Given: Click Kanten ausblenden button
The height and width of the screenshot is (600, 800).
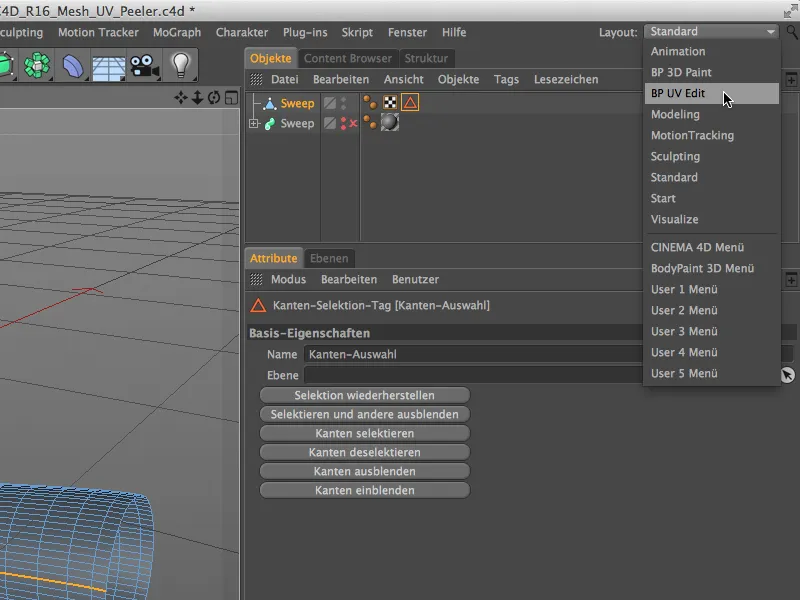Looking at the screenshot, I should coord(365,471).
